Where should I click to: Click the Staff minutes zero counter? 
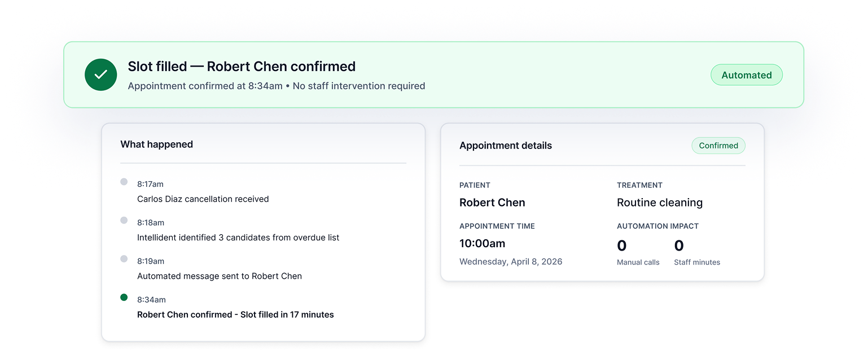click(x=679, y=246)
